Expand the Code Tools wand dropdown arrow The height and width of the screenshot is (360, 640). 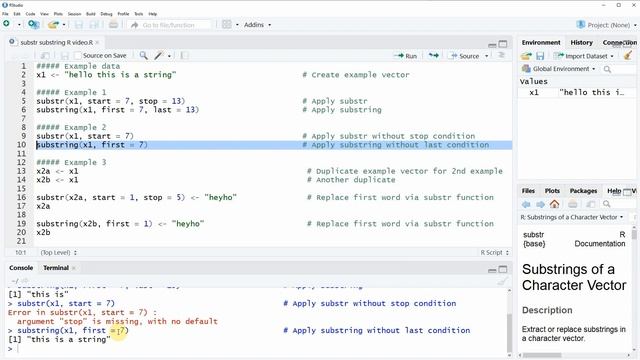pyautogui.click(x=169, y=56)
